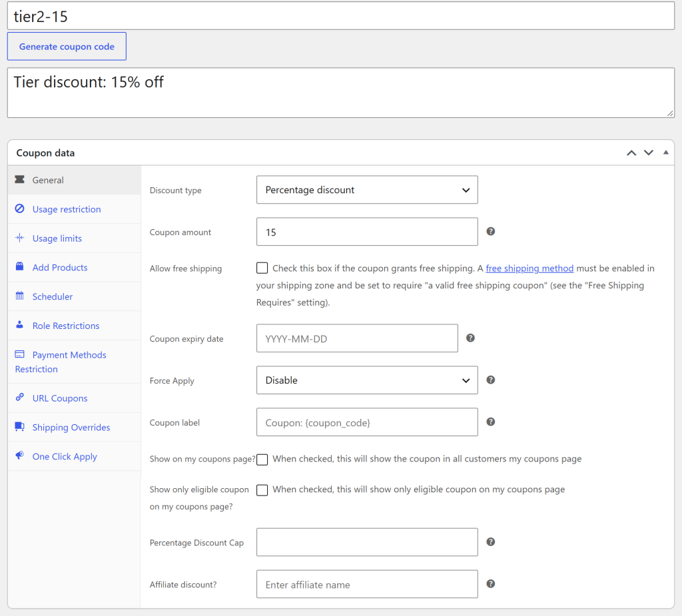This screenshot has height=616, width=682.
Task: Click the Coupon amount field
Action: [367, 232]
